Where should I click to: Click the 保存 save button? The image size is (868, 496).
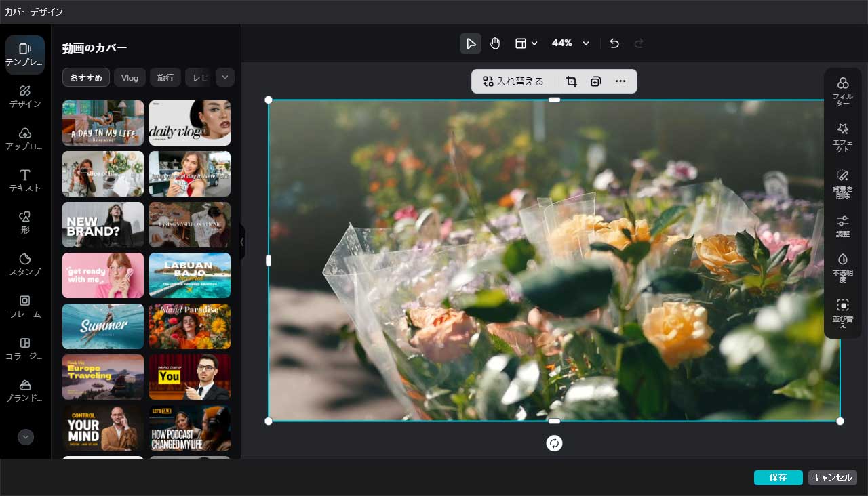778,478
